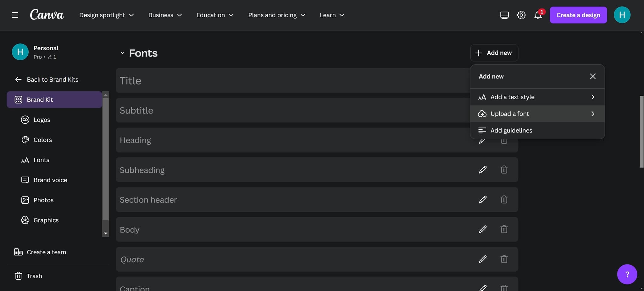Go to the Fonts section
The image size is (644, 291).
[x=41, y=160]
